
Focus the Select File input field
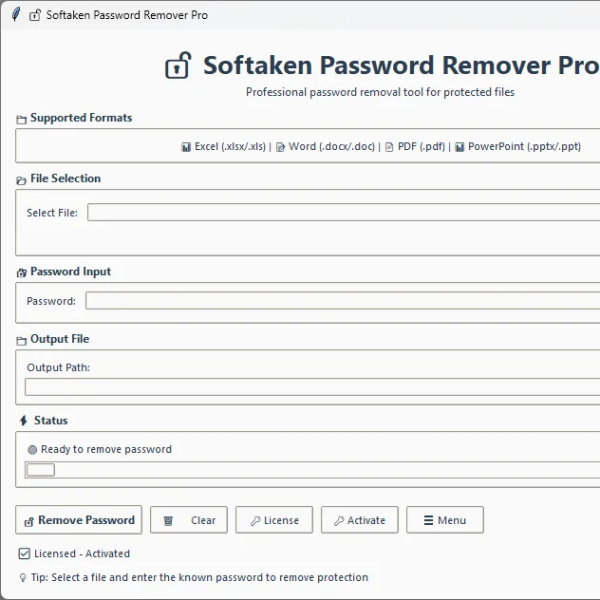344,212
